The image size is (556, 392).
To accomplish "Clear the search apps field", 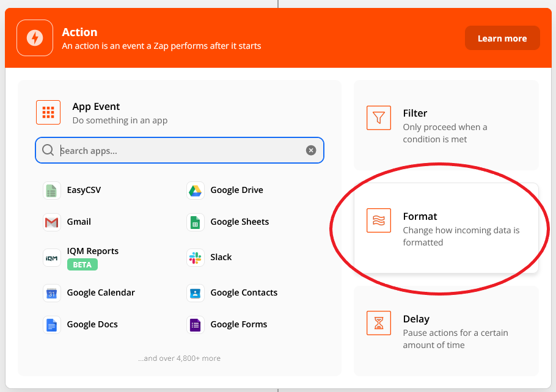I will tap(311, 150).
